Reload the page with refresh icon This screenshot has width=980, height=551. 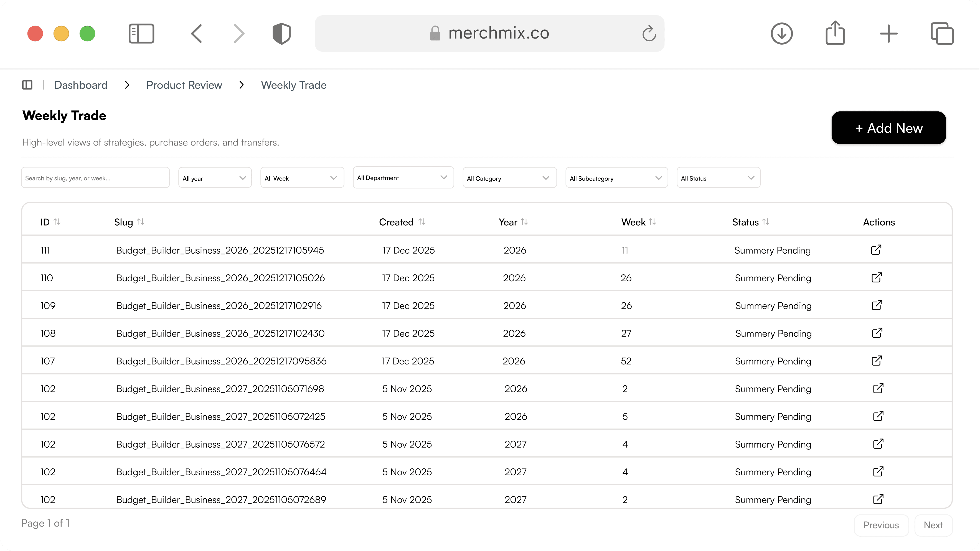(649, 34)
